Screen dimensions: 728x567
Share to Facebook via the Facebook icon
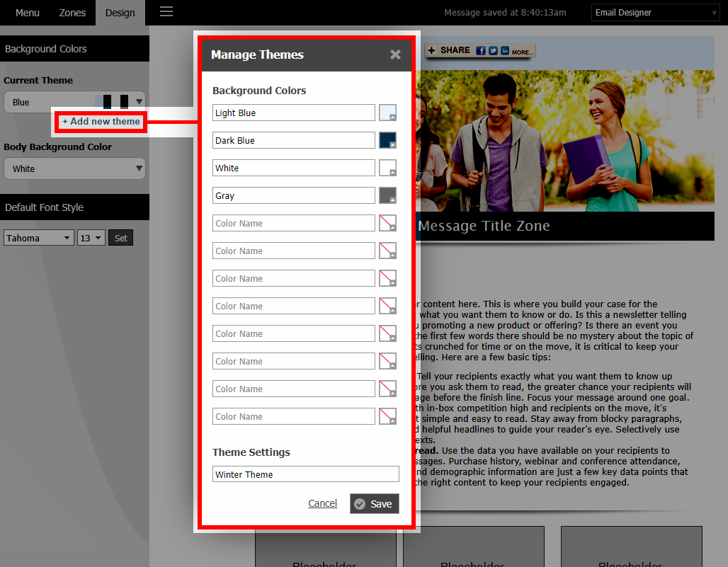point(481,50)
